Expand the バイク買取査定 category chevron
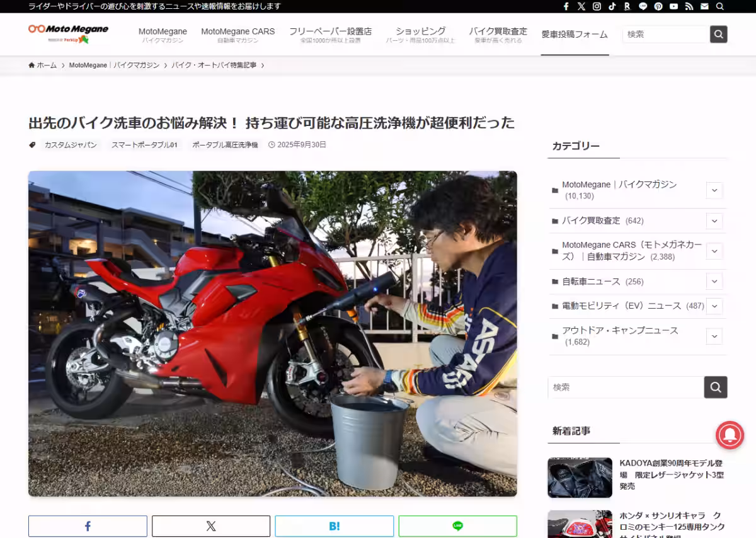The height and width of the screenshot is (538, 756). (x=714, y=221)
